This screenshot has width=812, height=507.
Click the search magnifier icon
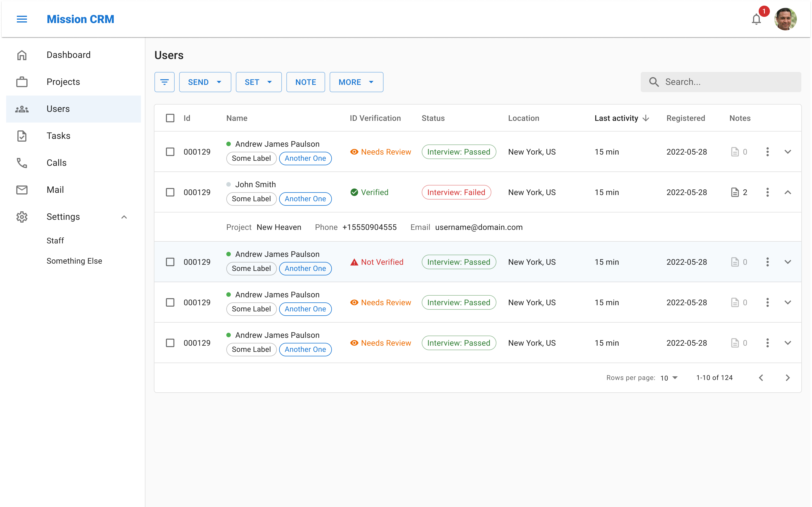coord(654,82)
